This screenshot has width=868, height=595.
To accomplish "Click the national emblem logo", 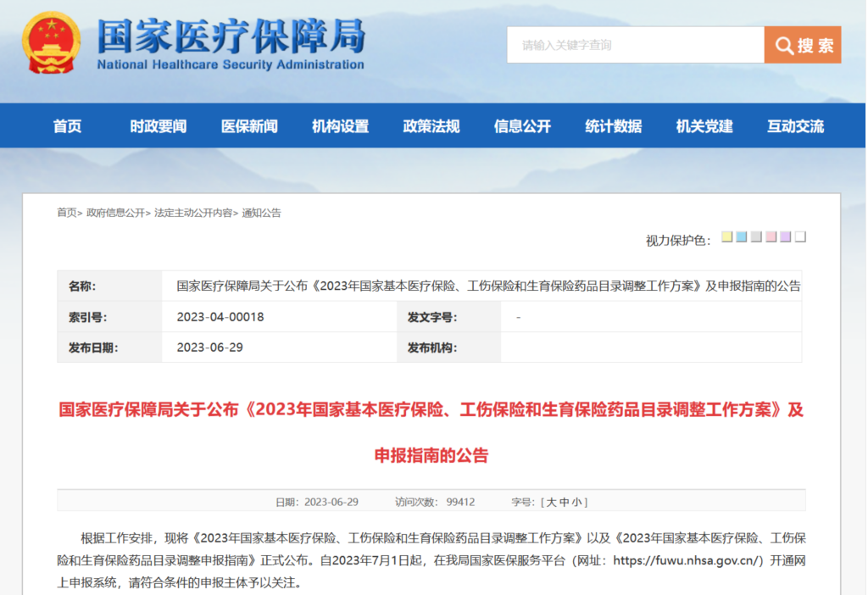I will tap(51, 42).
